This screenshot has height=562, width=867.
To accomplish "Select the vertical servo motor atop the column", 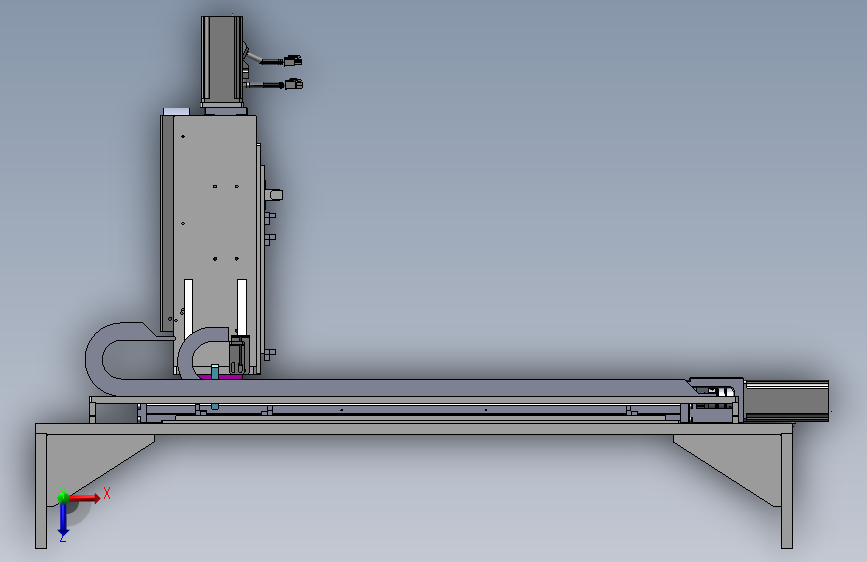I will [x=222, y=61].
